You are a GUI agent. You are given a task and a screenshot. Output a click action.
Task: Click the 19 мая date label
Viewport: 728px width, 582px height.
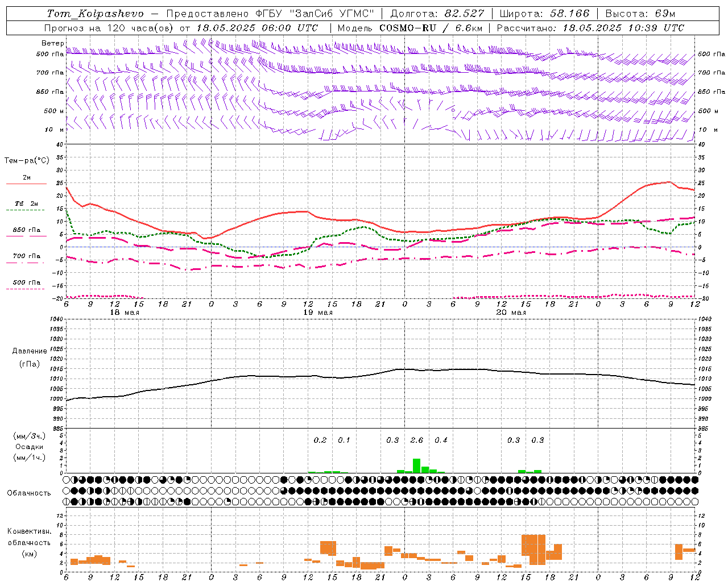318,313
